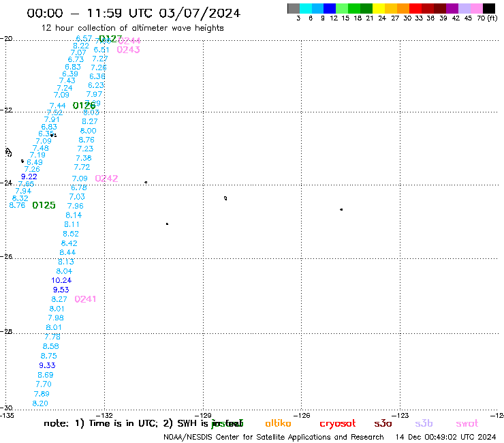504x443 pixels.
Task: Click the wave height value 8.22
Action: [x=81, y=46]
